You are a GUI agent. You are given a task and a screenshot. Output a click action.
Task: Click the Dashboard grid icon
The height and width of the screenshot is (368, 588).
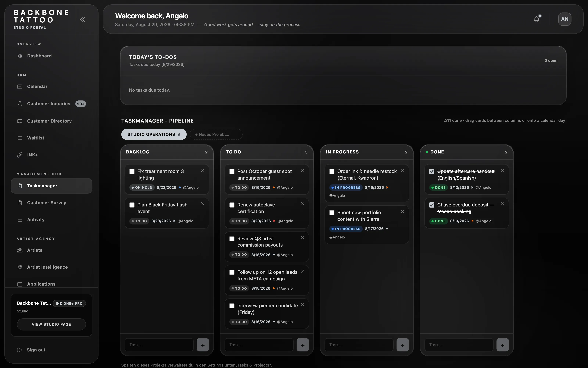[x=20, y=56]
